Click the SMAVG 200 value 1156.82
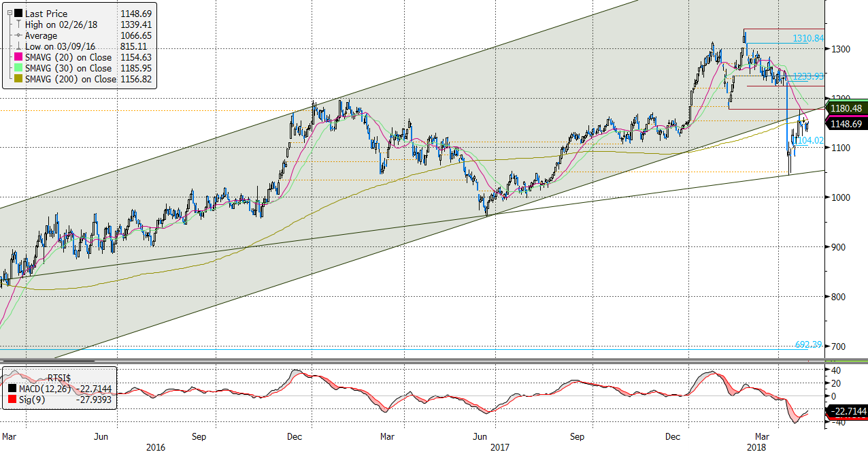 coord(136,79)
